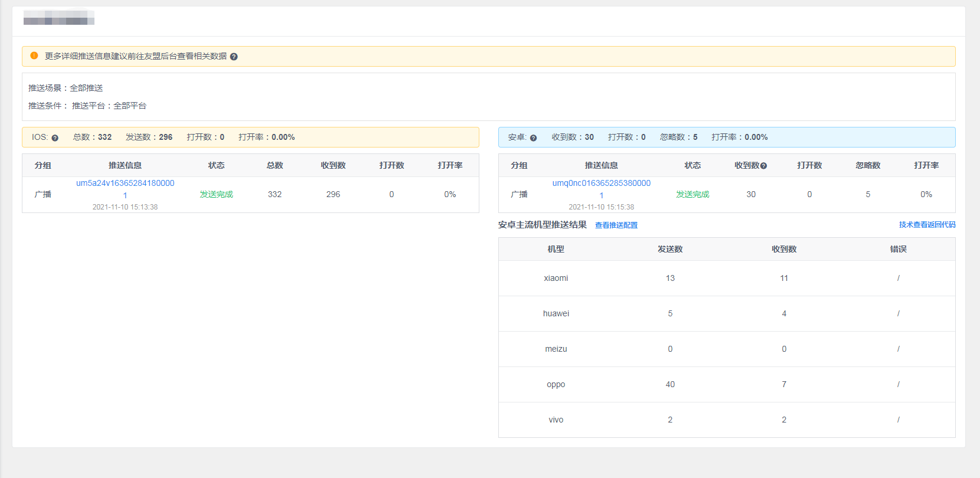Click the iOS table 总数 column header
Image resolution: width=980 pixels, height=478 pixels.
[275, 165]
